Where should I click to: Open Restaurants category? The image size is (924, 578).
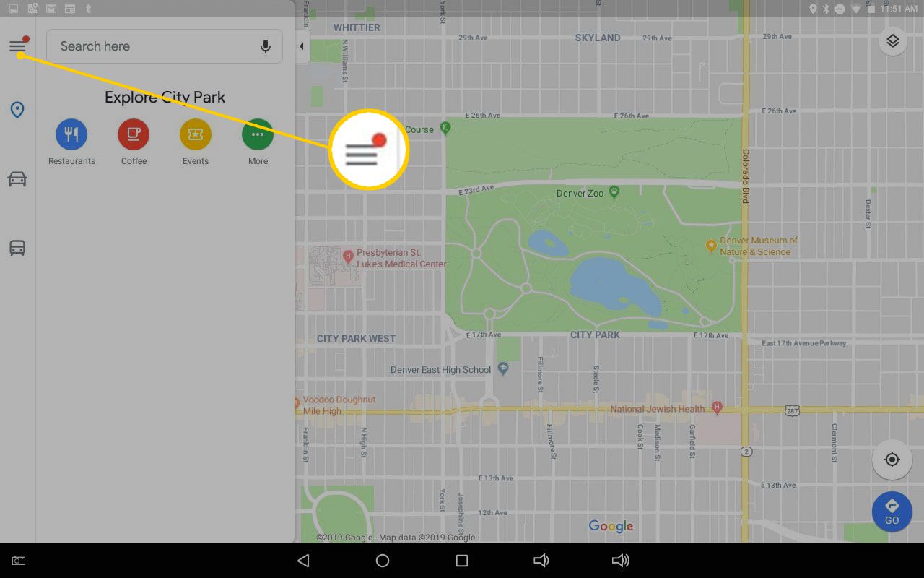[x=71, y=142]
